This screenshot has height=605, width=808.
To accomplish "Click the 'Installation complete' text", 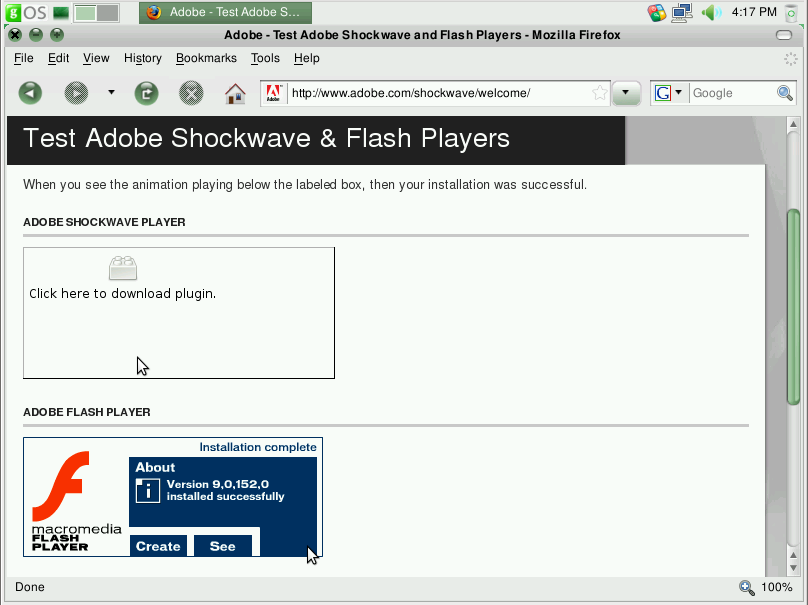I will 258,447.
